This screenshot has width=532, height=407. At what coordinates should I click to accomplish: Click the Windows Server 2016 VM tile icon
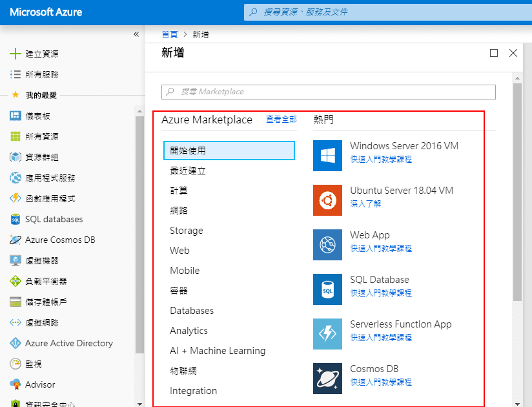tap(327, 156)
